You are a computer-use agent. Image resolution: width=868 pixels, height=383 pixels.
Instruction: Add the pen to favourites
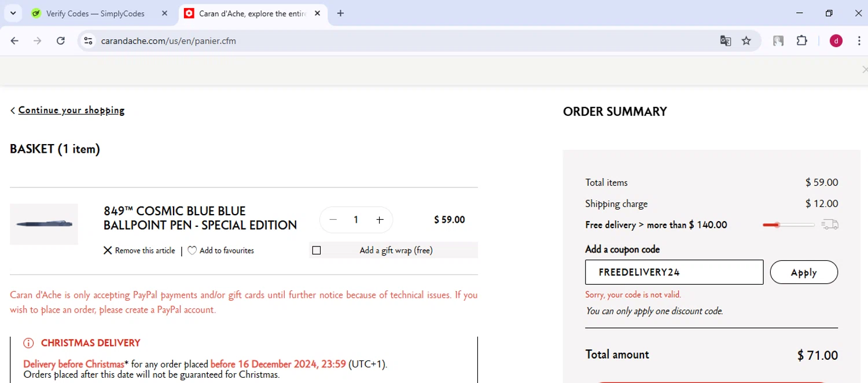(221, 251)
